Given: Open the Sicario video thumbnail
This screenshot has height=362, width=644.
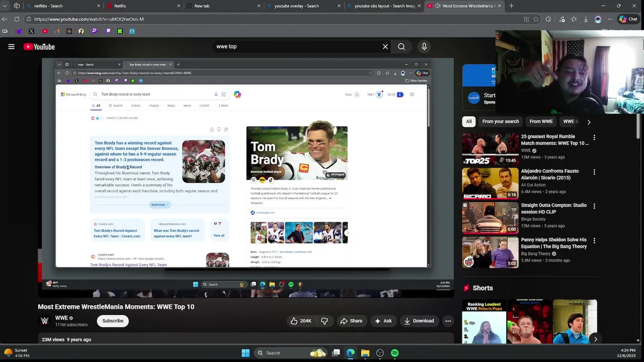Looking at the screenshot, I should pyautogui.click(x=490, y=184).
